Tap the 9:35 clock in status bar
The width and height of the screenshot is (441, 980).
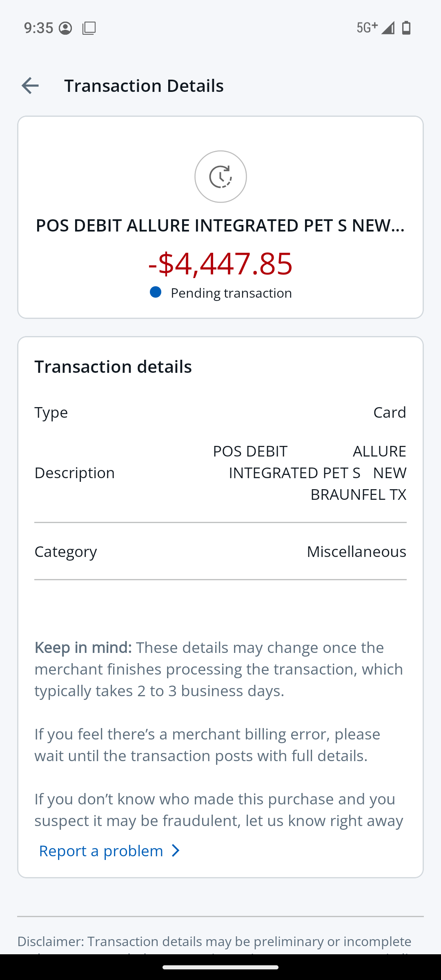click(38, 28)
